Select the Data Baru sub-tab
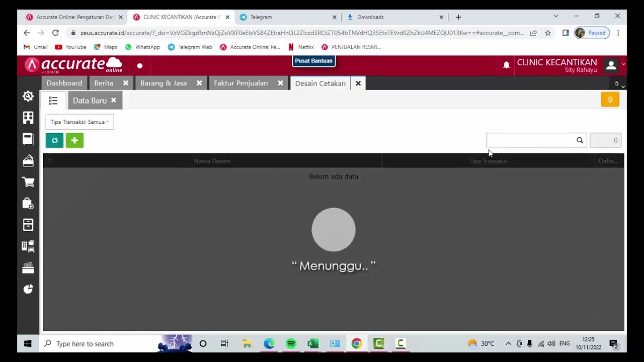The height and width of the screenshot is (362, 644). [x=90, y=101]
